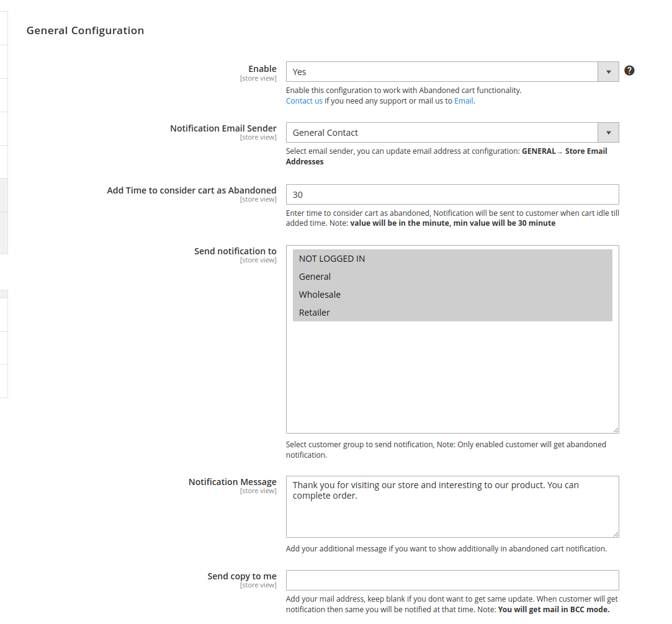Click Add Time to consider cart label

192,190
